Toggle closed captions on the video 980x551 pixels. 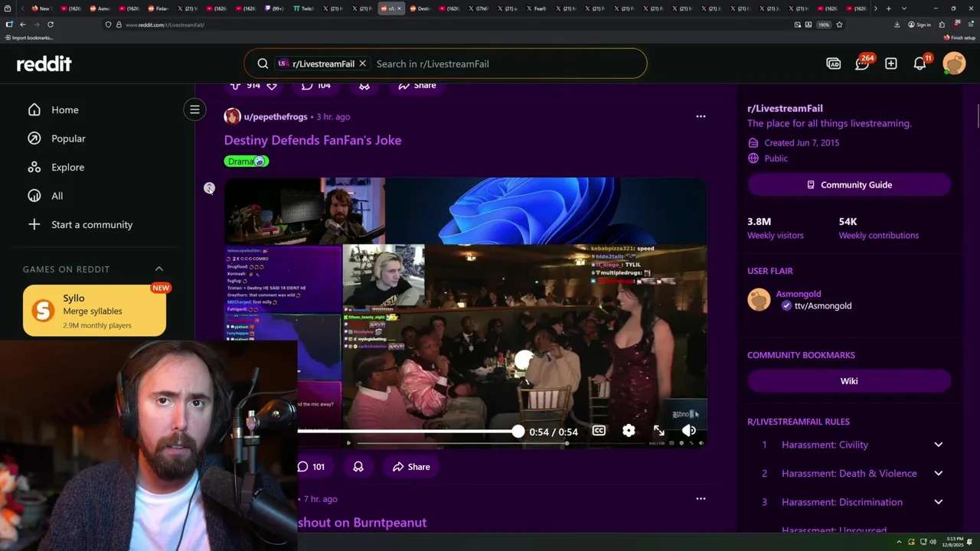point(599,431)
